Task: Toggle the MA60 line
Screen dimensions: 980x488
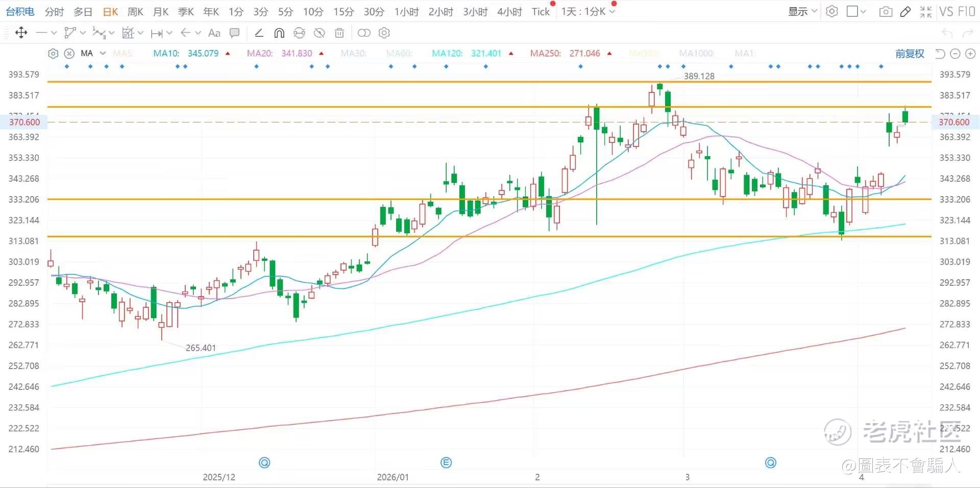Action: coord(400,54)
